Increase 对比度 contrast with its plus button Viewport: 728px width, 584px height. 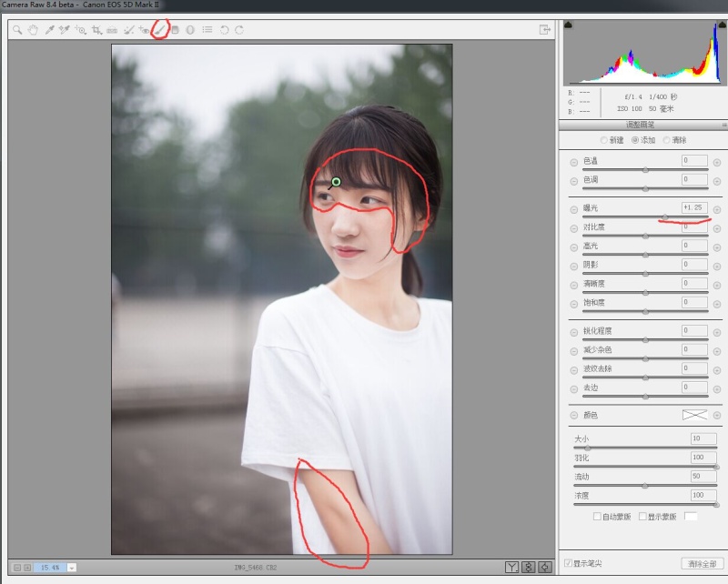[x=717, y=229]
